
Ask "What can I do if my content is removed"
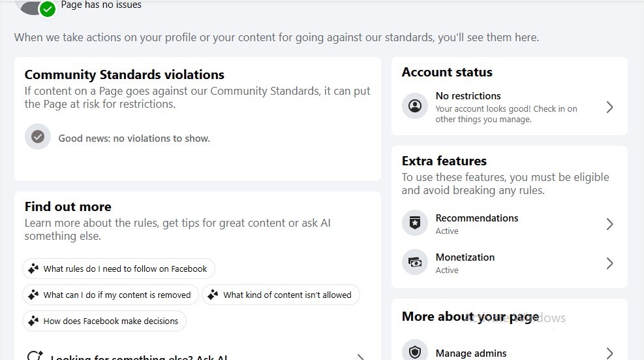point(117,295)
